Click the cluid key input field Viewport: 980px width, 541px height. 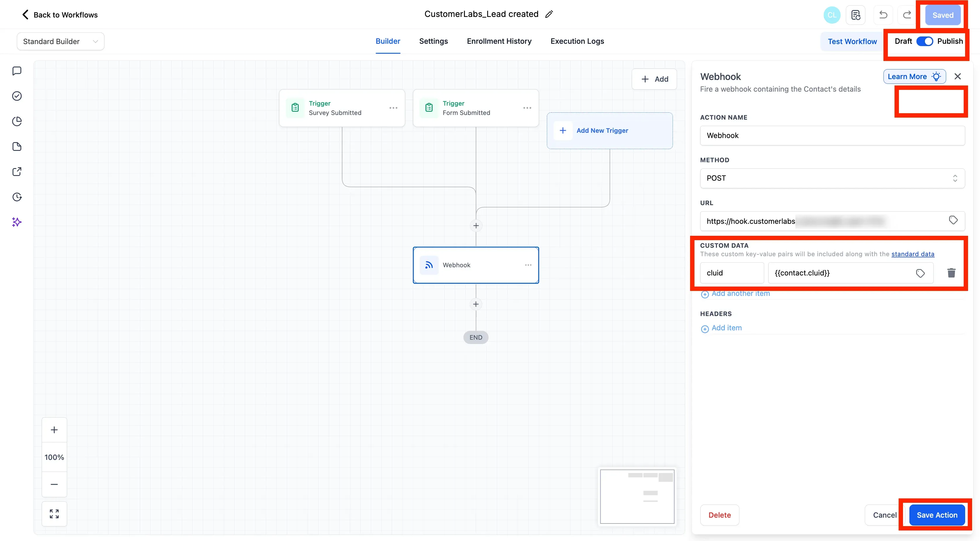[x=731, y=273]
